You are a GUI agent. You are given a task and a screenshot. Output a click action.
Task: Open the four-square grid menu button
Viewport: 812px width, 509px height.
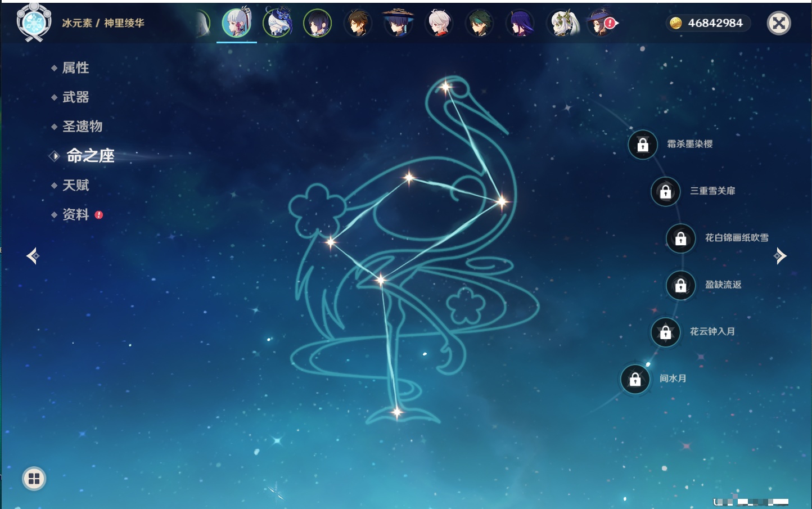[34, 479]
